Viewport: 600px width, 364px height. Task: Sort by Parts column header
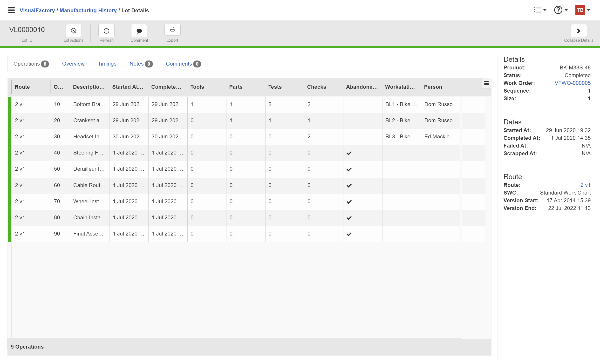tap(245, 87)
